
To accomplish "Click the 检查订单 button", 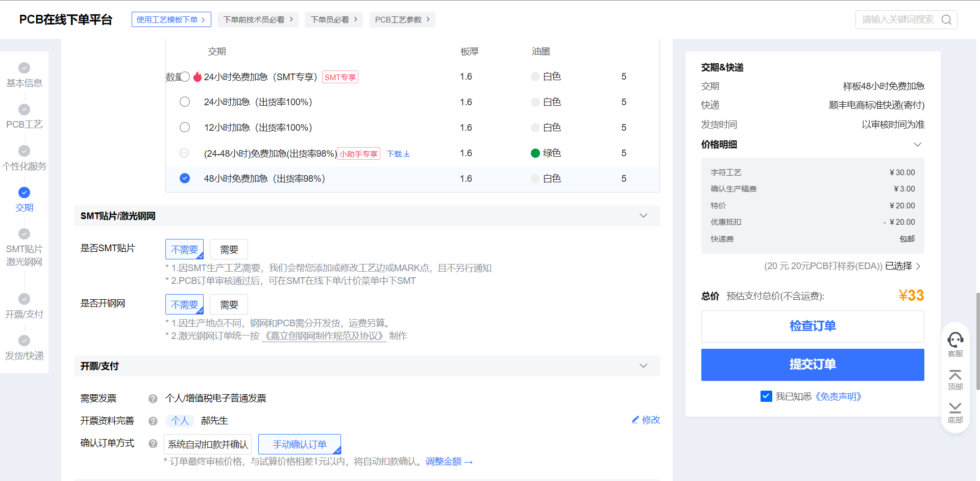I will [x=813, y=326].
